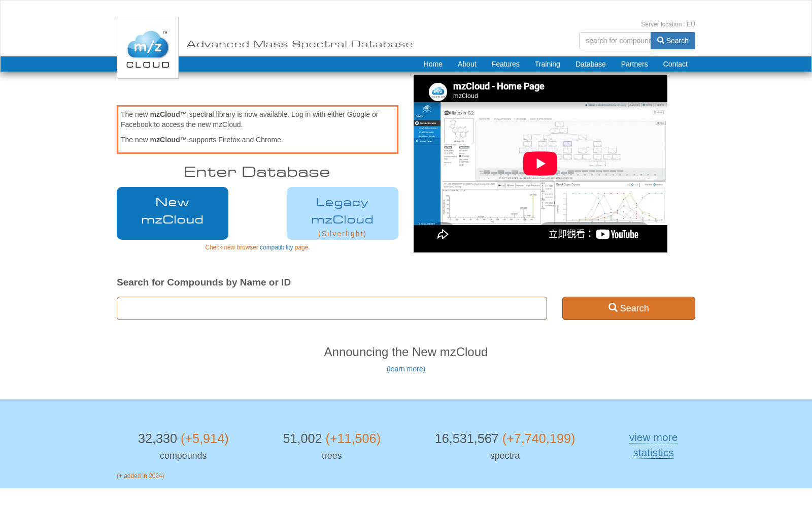Click the mzCloud channel avatar on the video

click(x=438, y=91)
